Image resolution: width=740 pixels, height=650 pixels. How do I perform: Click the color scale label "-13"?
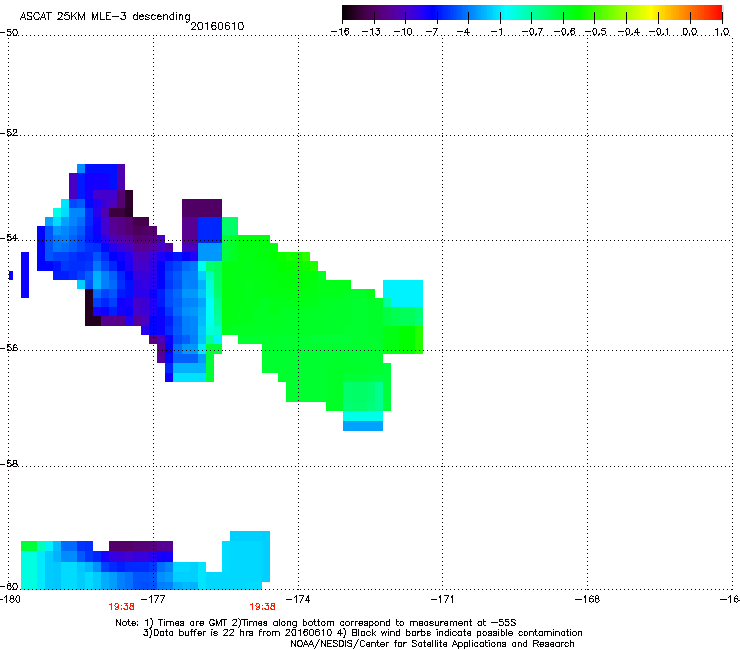point(371,32)
